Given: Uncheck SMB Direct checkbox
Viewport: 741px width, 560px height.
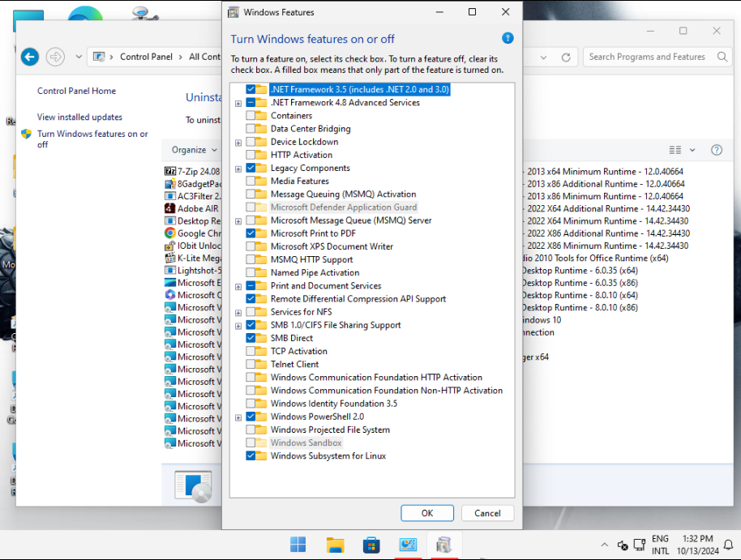Looking at the screenshot, I should [251, 338].
